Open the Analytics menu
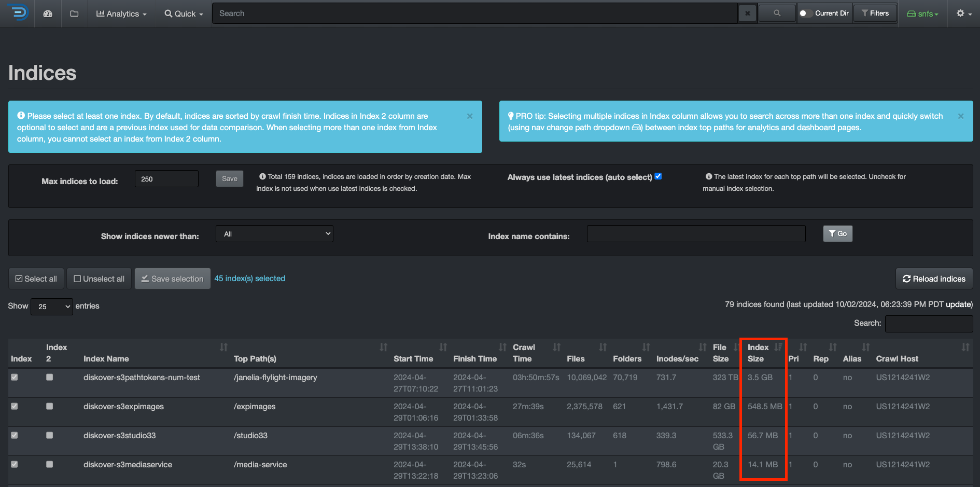The width and height of the screenshot is (980, 487). [x=121, y=13]
